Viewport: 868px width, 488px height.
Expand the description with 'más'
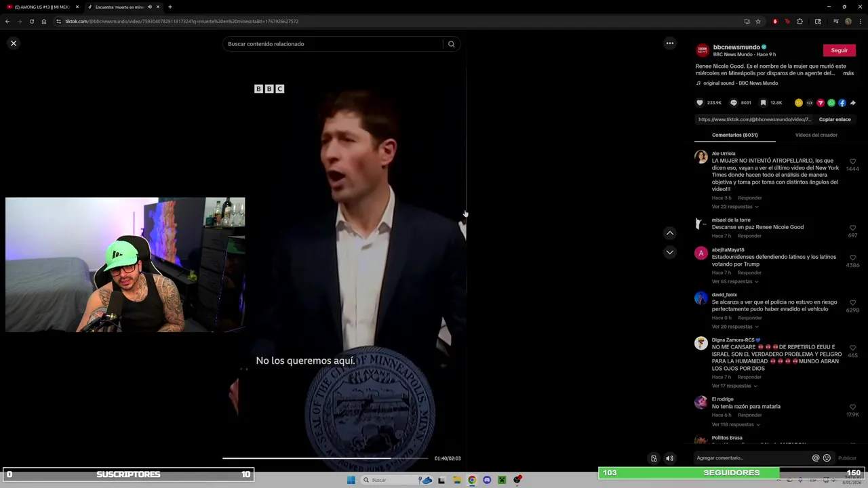848,73
